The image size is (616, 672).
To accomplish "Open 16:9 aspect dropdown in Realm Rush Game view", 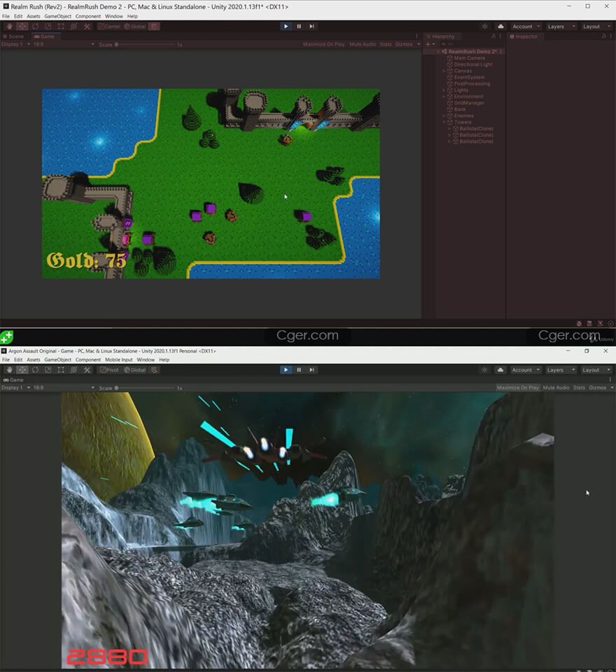I will pos(64,44).
